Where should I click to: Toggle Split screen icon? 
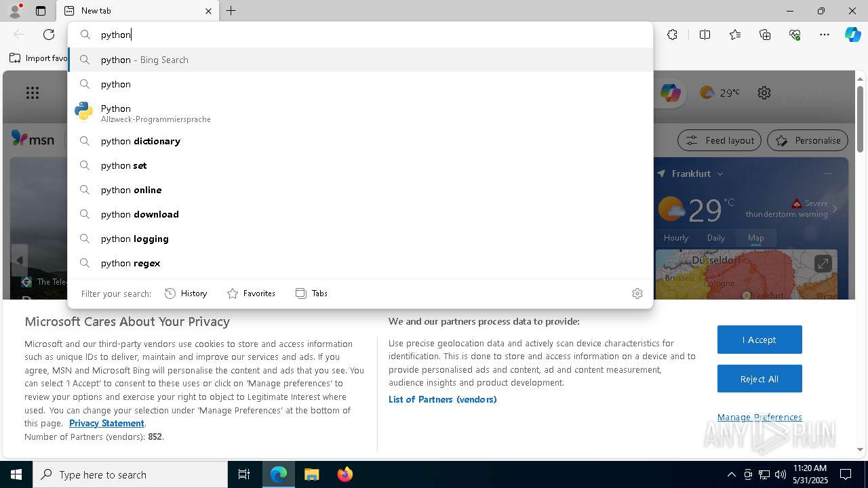[x=705, y=35]
